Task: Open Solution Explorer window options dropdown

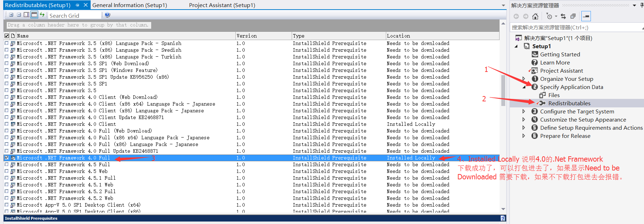Action: tap(634, 5)
